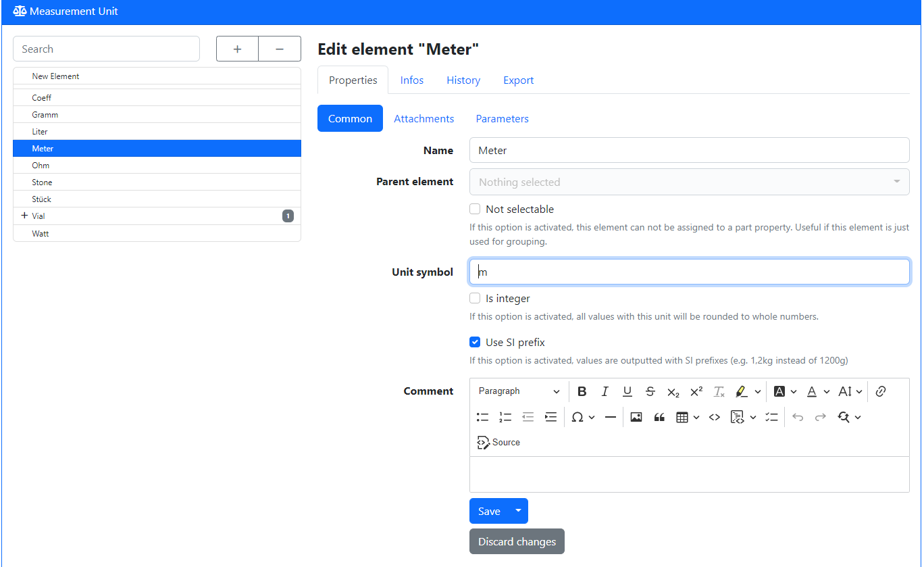Apply italic formatting in comment editor
The image size is (924, 567).
tap(605, 391)
